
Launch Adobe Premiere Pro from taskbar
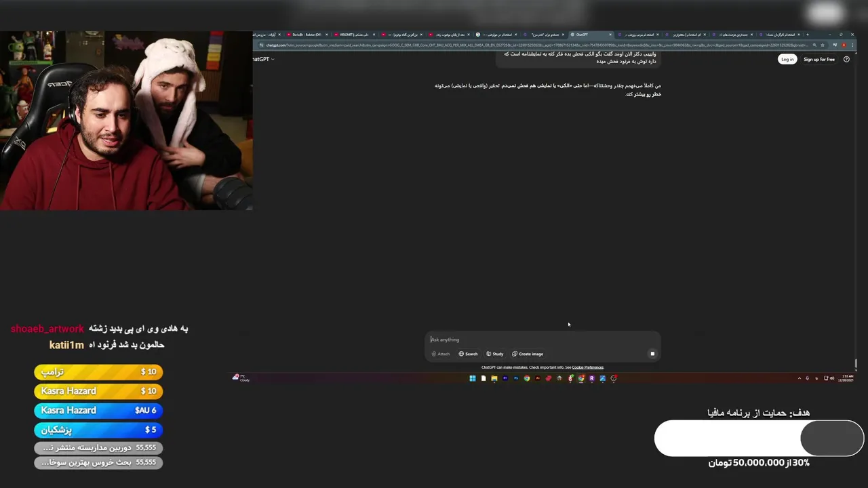click(505, 378)
